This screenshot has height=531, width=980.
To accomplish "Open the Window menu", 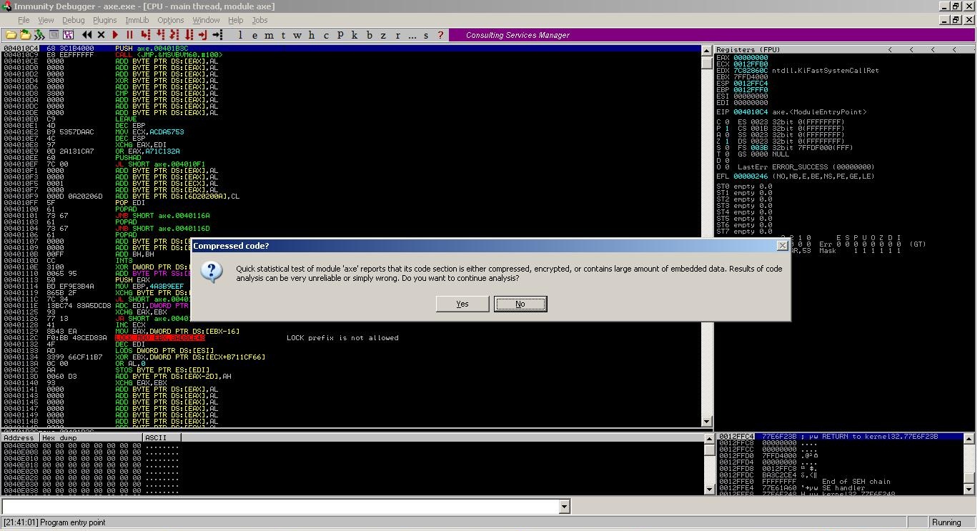I will (x=206, y=20).
